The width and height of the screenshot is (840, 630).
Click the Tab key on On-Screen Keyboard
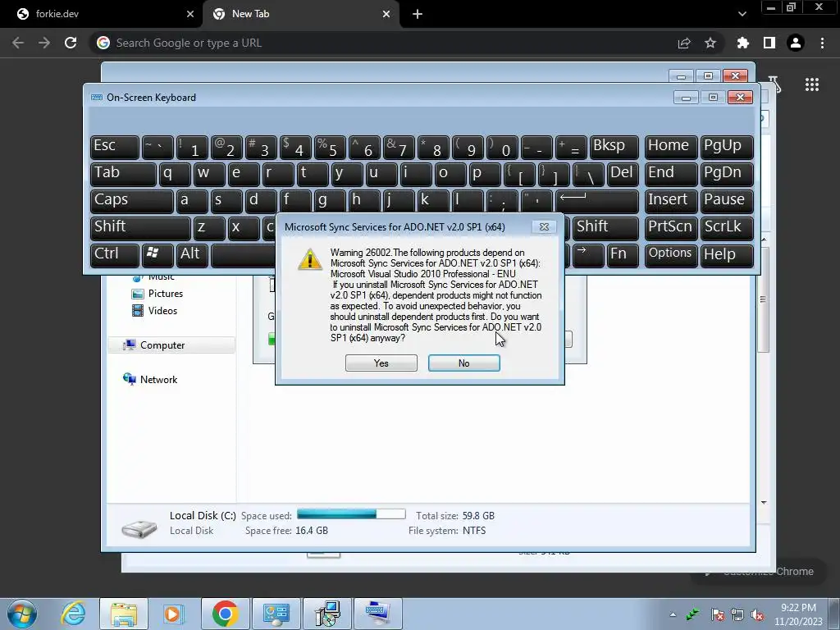point(123,174)
